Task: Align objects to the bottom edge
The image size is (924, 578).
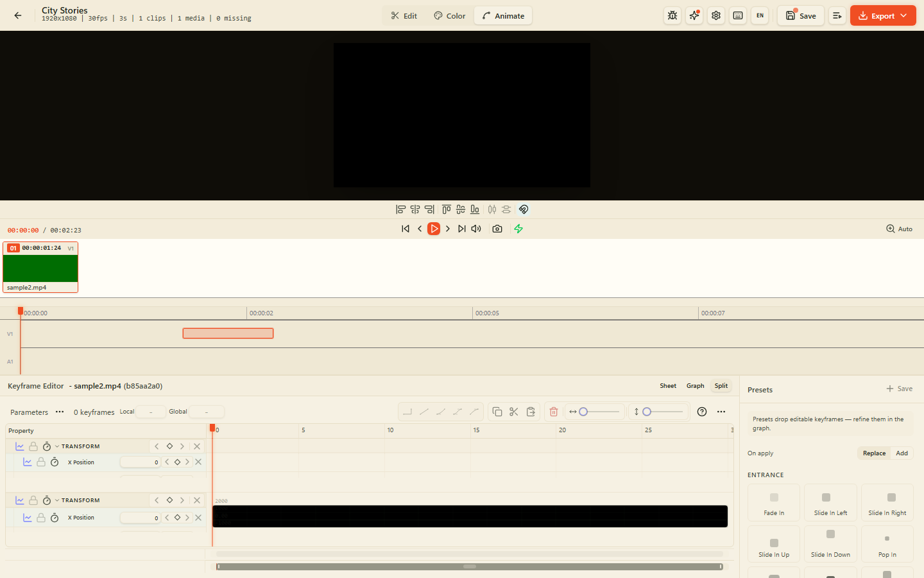Action: click(x=475, y=209)
